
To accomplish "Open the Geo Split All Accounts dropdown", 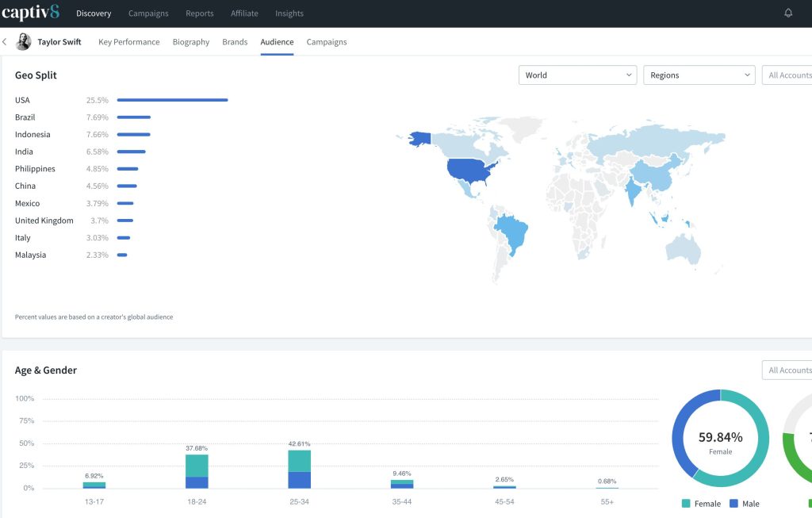I will point(787,75).
